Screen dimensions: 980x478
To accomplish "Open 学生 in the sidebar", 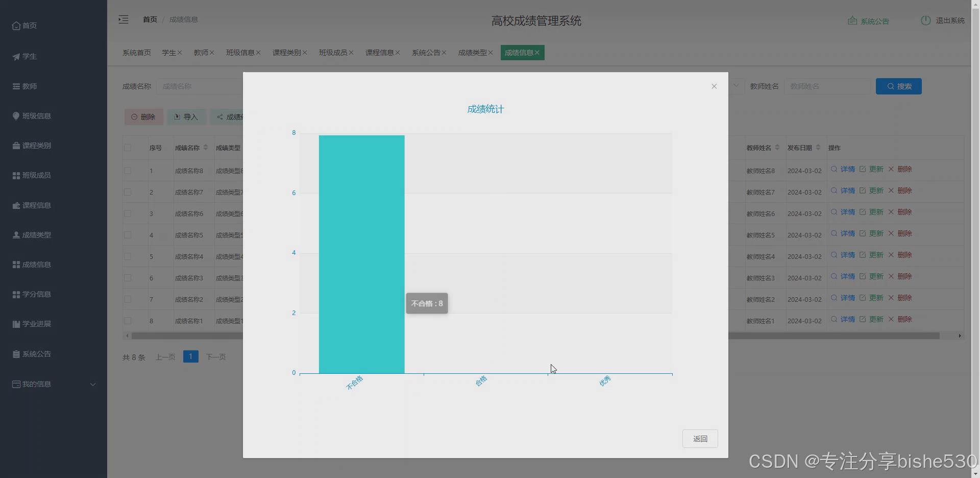I will 24,56.
